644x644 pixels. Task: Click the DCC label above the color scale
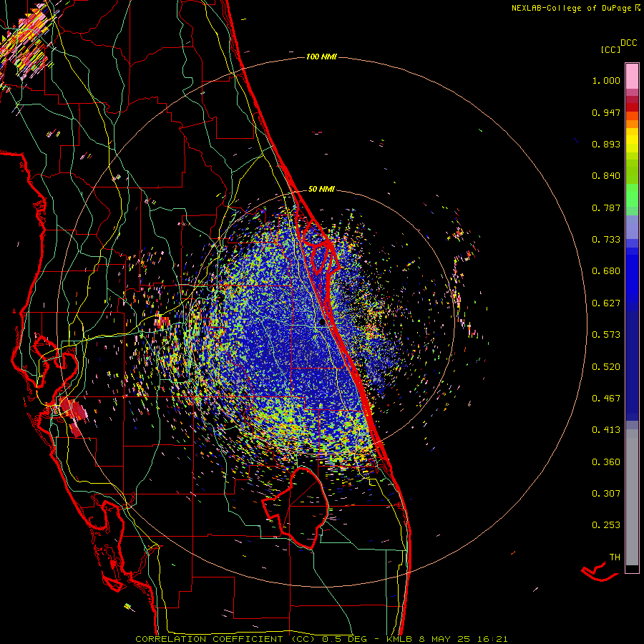[x=628, y=43]
